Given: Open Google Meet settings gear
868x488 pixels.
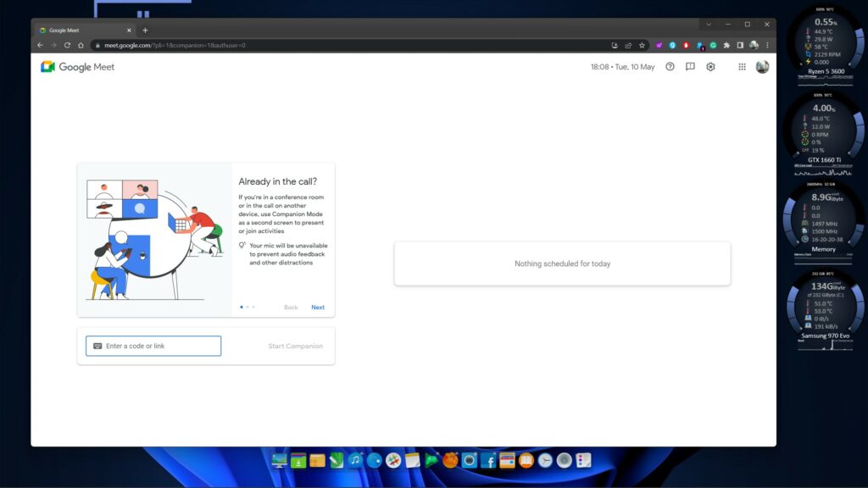Looking at the screenshot, I should pyautogui.click(x=710, y=67).
